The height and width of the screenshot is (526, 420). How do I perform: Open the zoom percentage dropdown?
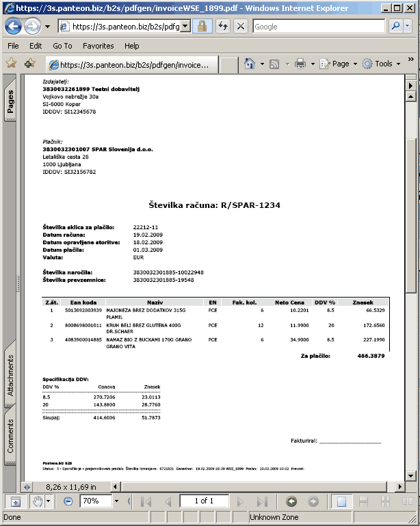[x=116, y=501]
